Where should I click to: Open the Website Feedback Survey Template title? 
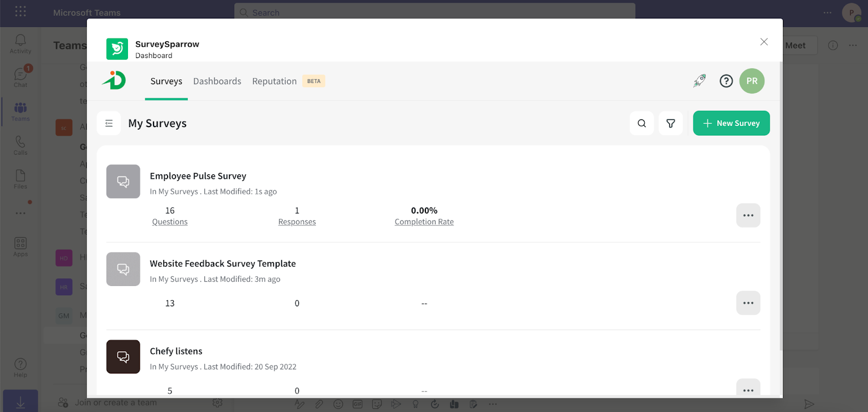pos(223,263)
